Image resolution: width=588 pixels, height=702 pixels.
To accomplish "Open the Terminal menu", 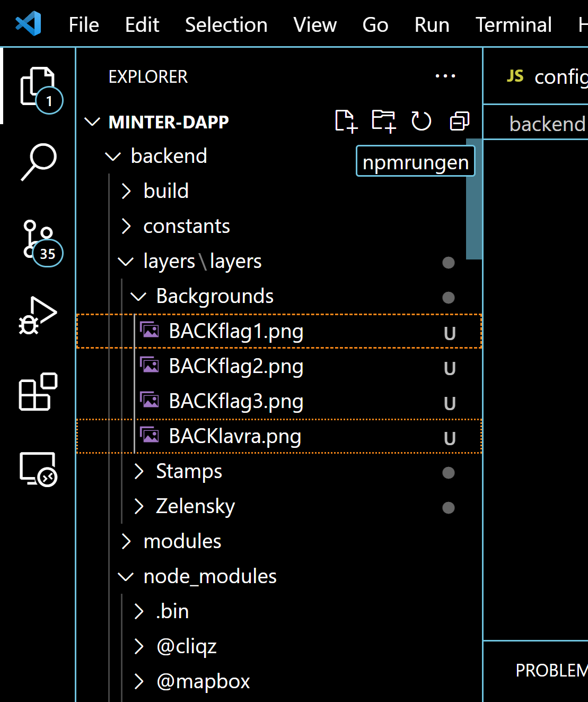I will click(513, 24).
